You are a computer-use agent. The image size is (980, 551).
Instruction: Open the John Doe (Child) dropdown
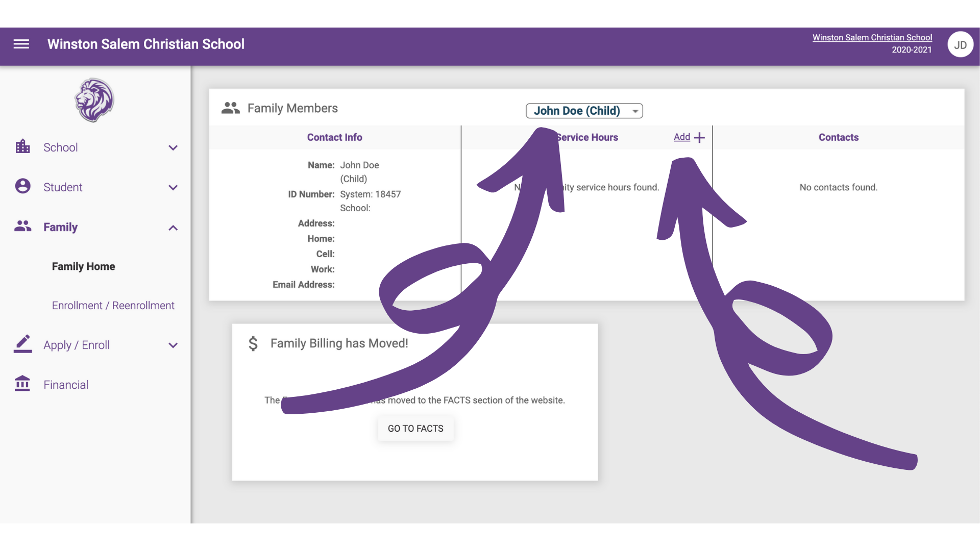point(584,111)
